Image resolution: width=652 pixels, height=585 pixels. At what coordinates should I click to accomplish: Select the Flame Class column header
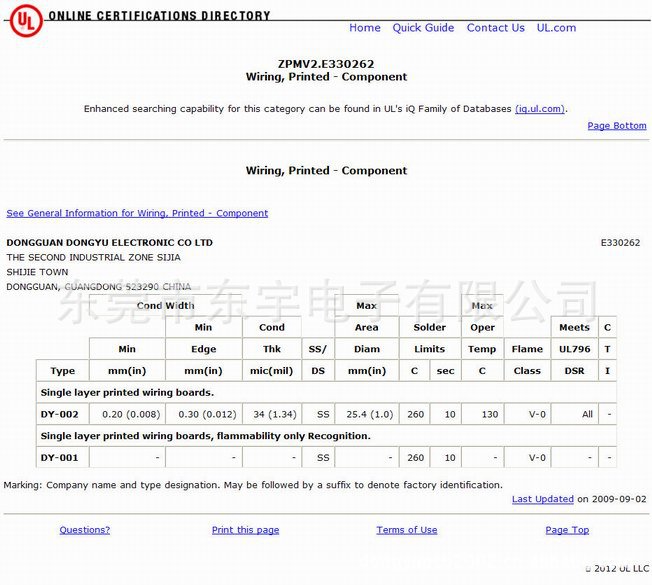click(527, 360)
